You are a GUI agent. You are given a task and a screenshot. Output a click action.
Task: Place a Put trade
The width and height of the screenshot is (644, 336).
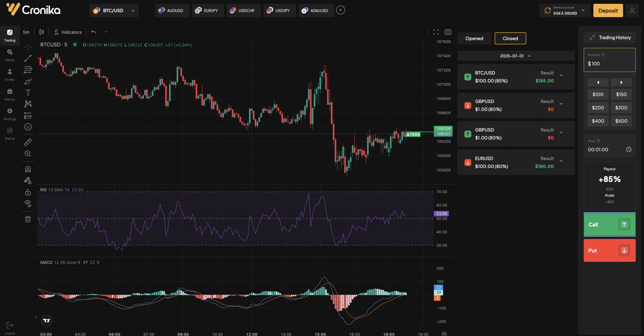(610, 251)
